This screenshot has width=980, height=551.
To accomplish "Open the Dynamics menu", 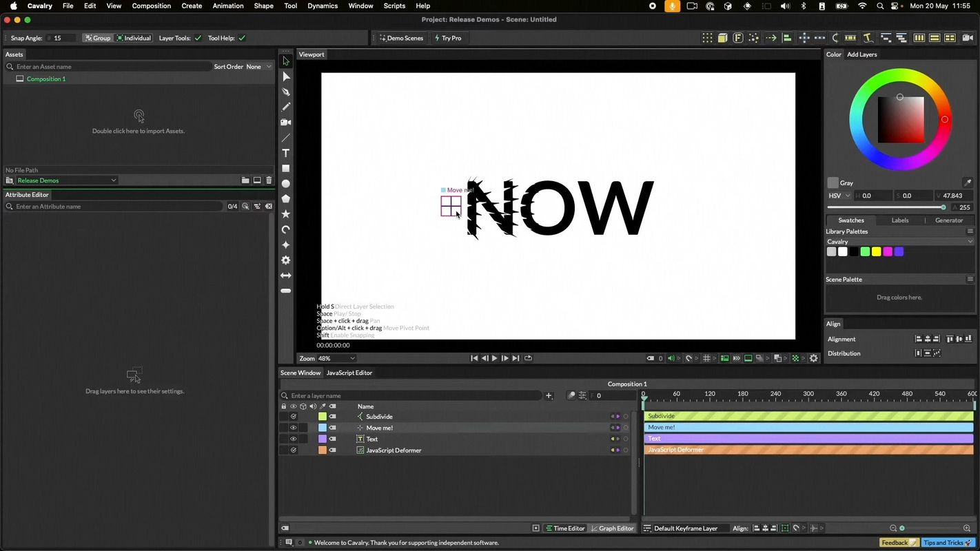I will 323,6.
